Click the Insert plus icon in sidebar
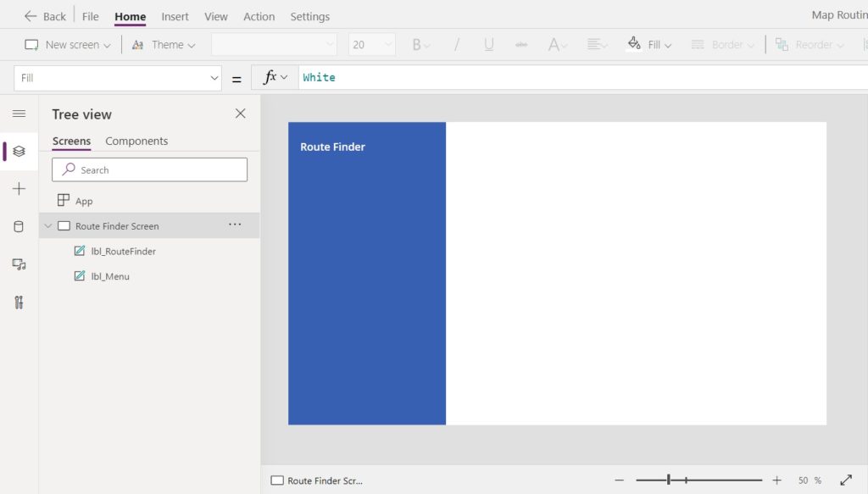The height and width of the screenshot is (494, 868). click(x=19, y=189)
